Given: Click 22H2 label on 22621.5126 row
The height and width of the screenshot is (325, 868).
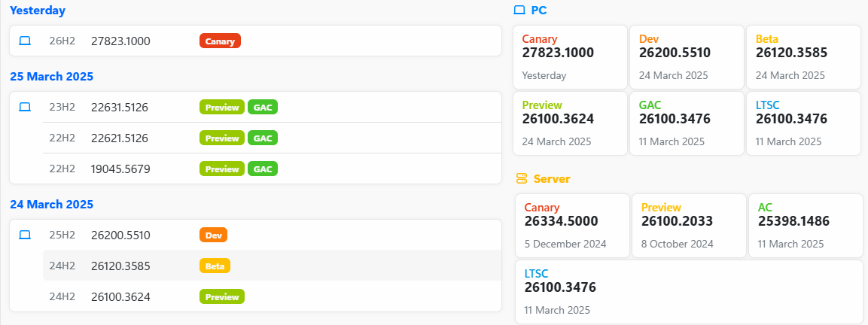Looking at the screenshot, I should [62, 138].
